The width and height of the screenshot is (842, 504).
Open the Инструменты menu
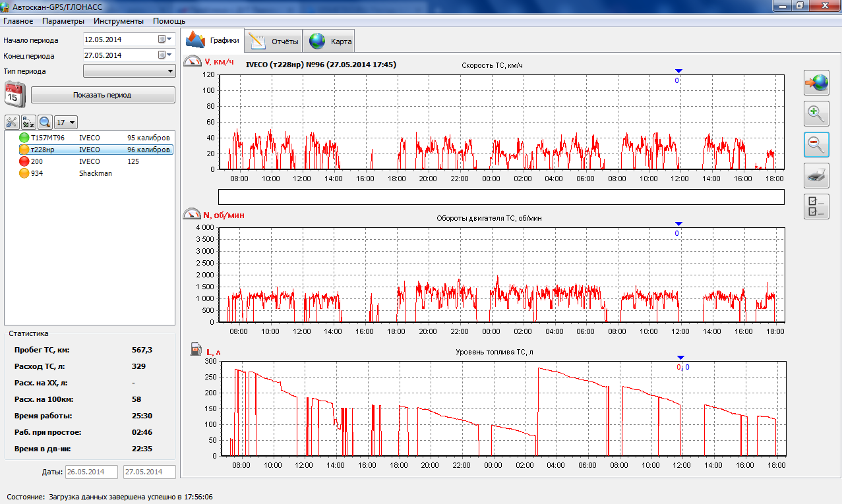pyautogui.click(x=119, y=21)
